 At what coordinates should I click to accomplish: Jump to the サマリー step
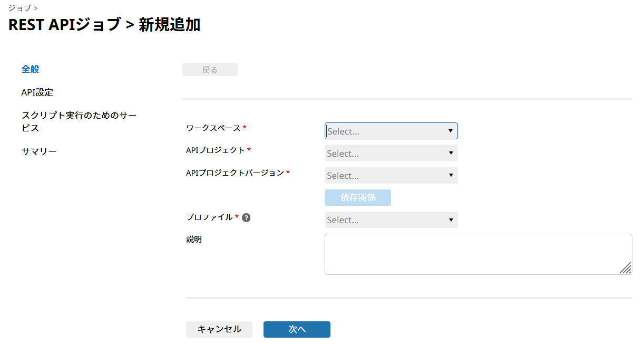38,150
